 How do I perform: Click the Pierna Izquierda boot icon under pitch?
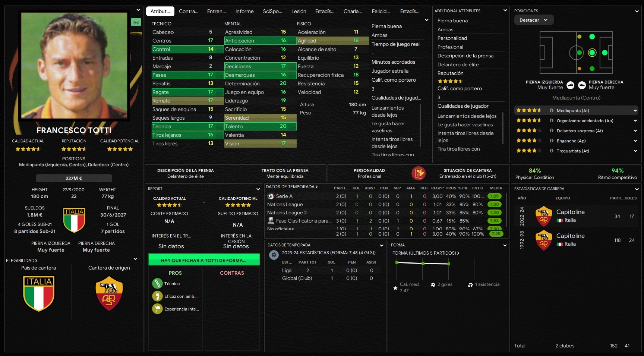coord(570,85)
